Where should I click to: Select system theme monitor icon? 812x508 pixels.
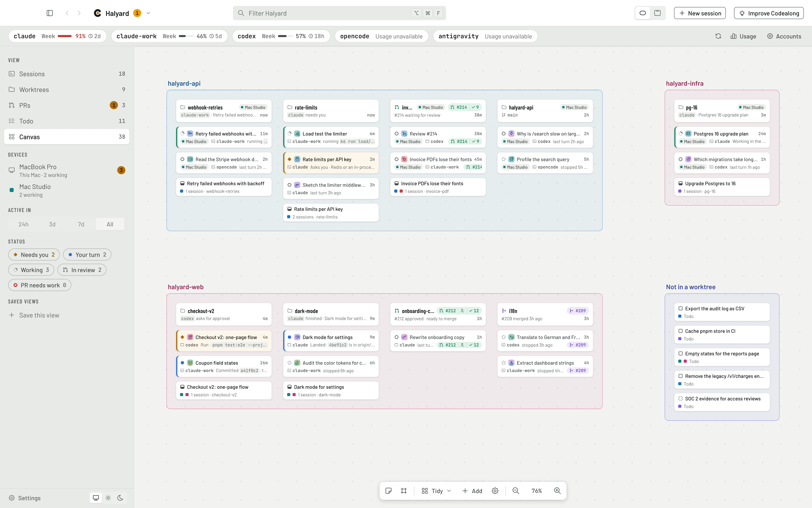[x=96, y=498]
